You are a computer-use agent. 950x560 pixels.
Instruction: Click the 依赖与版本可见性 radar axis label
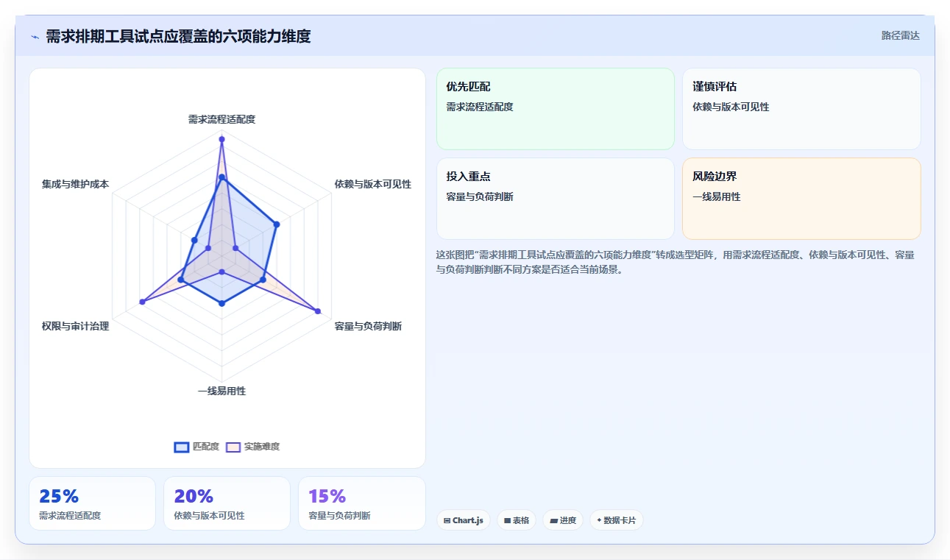[x=373, y=184]
